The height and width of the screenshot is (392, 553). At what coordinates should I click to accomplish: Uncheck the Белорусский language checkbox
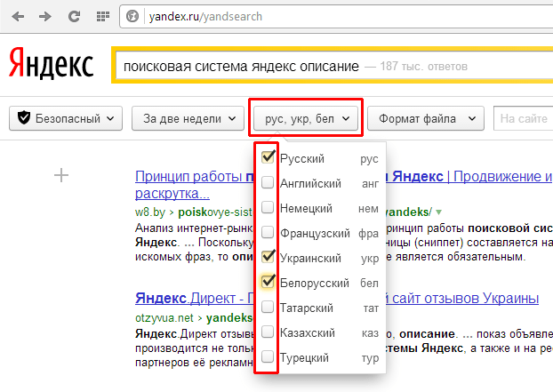pos(268,281)
